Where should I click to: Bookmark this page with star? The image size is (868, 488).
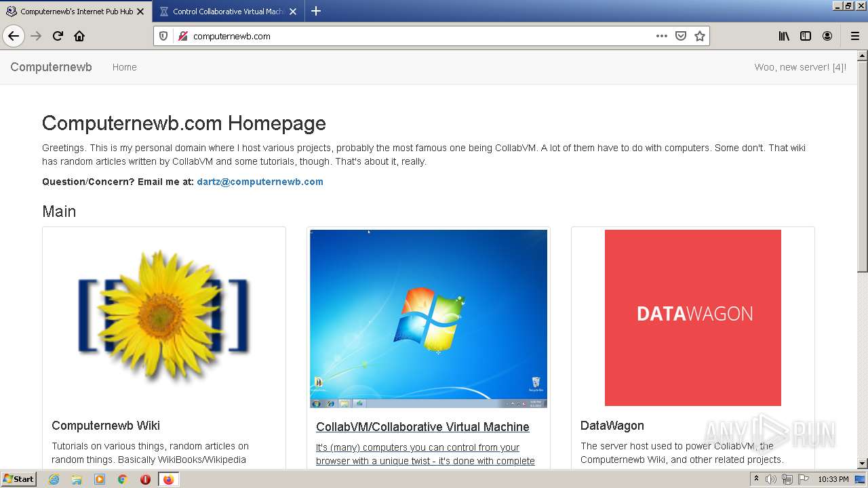(700, 36)
